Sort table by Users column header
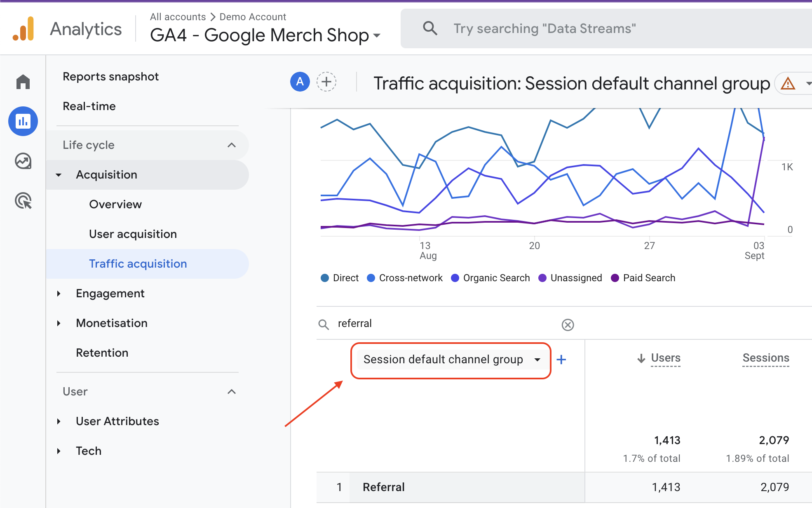Screen dimensions: 812x508 coord(666,358)
